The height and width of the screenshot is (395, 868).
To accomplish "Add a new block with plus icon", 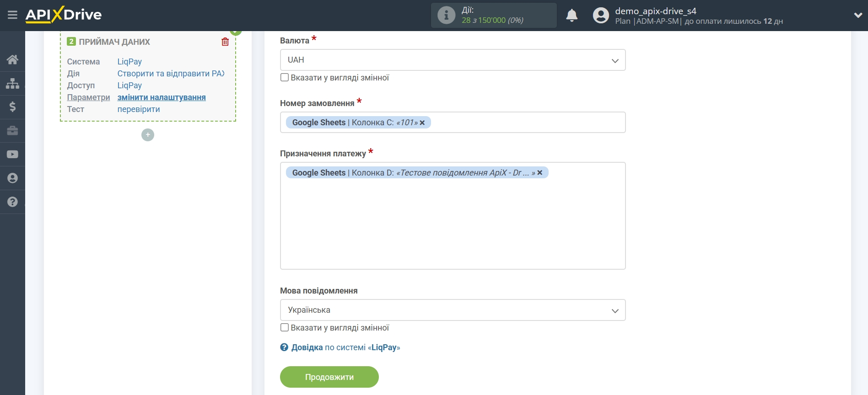I will click(x=148, y=135).
